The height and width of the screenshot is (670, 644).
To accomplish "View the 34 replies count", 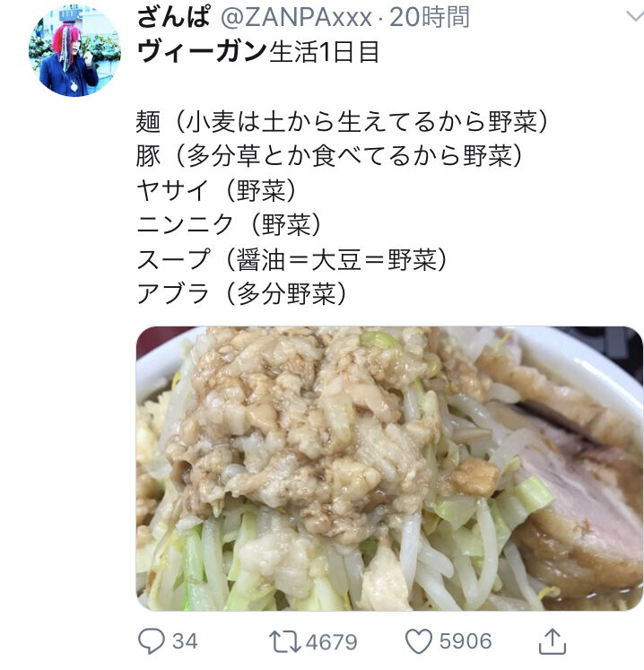I will point(185,641).
